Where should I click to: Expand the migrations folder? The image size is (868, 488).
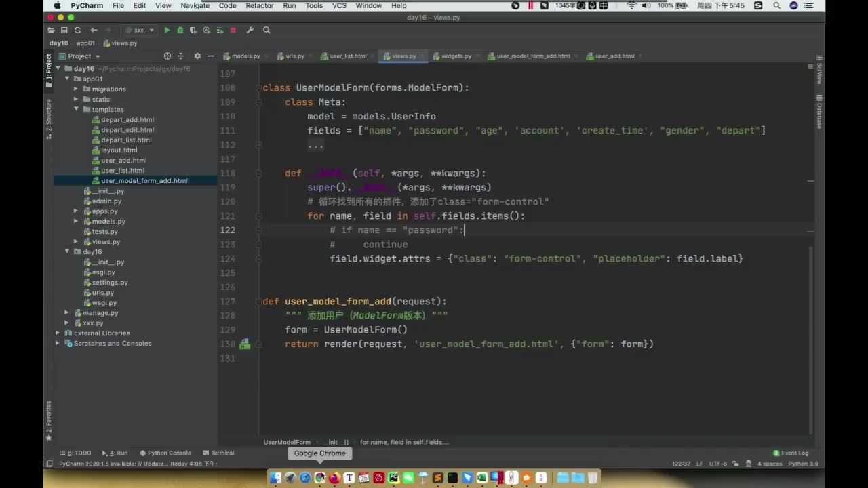point(77,89)
